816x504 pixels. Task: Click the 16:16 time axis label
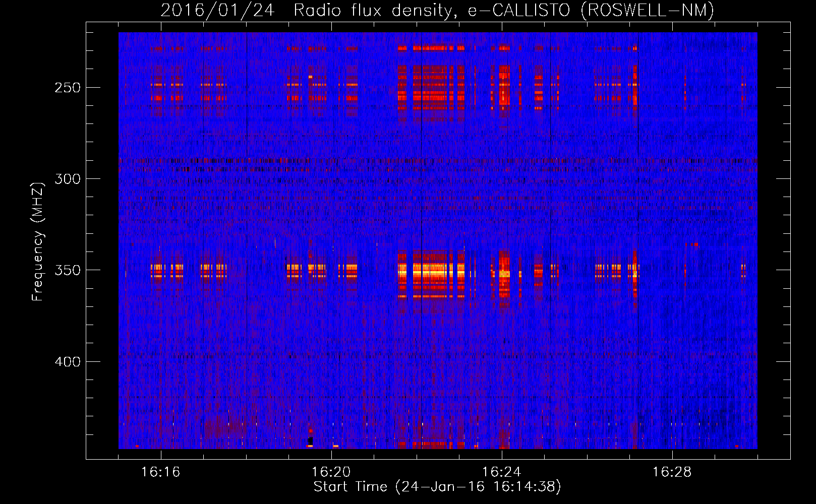160,472
